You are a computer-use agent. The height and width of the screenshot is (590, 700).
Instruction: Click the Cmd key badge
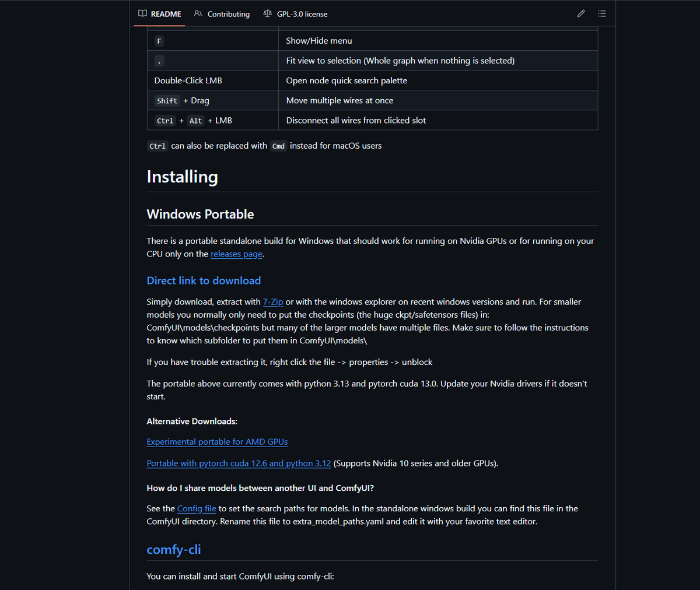tap(278, 146)
